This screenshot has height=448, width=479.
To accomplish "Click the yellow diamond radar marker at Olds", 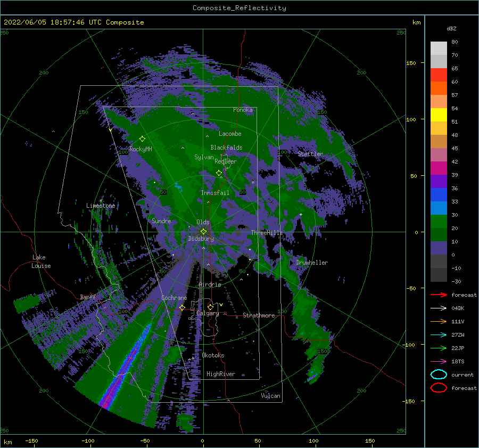I will click(x=203, y=232).
